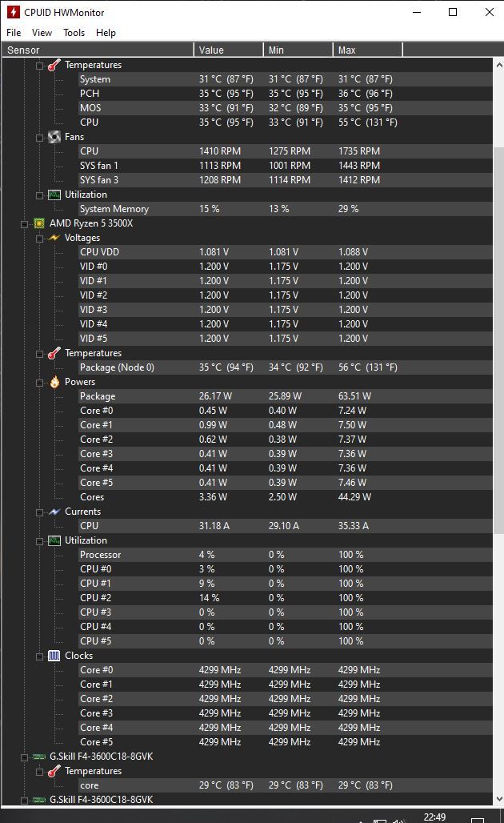Select the Processor utilization row
504x823 pixels.
286,555
